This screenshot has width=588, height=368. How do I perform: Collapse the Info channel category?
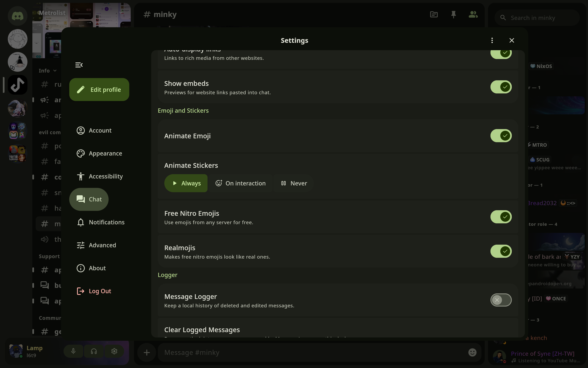click(48, 70)
